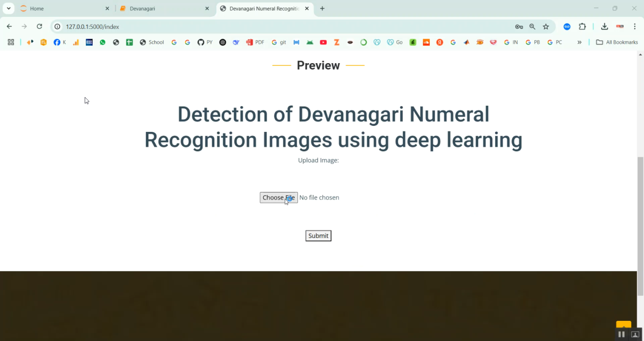The width and height of the screenshot is (644, 341).
Task: Open the YouTube bookmark
Action: [x=323, y=42]
